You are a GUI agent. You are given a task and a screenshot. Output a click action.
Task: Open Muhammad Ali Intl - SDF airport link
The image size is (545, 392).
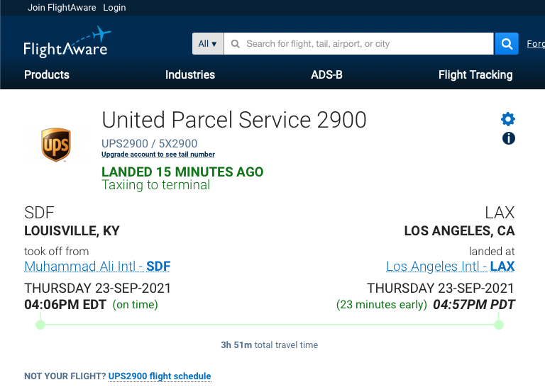[97, 267]
